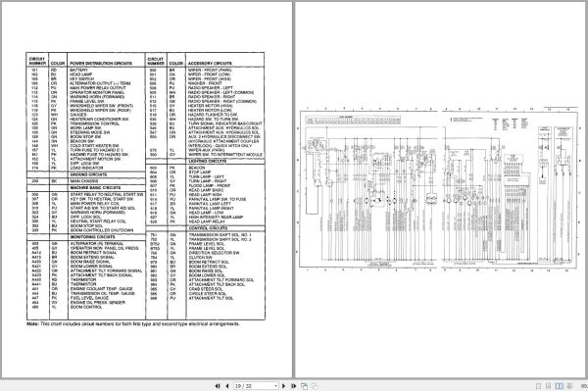The image size is (588, 391).
Task: Go to the first page
Action: click(x=218, y=386)
